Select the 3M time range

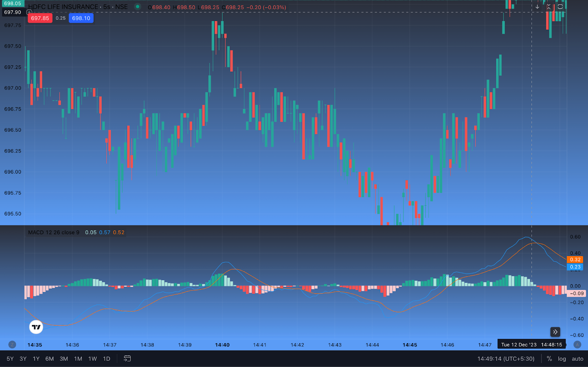click(x=64, y=359)
